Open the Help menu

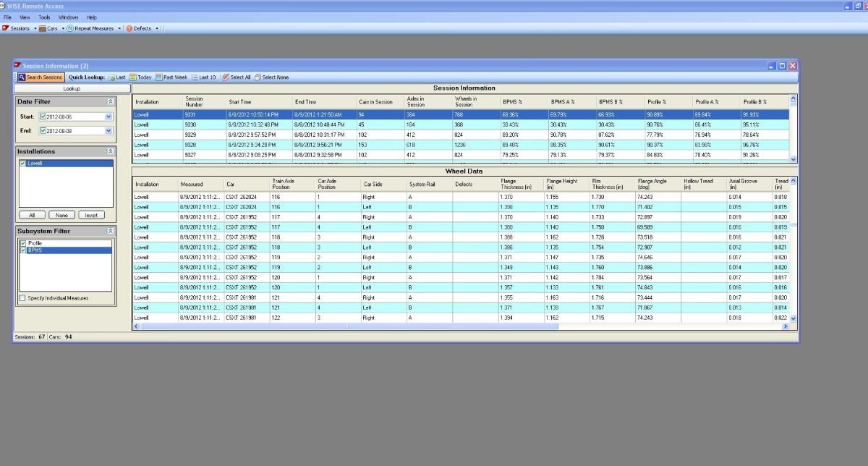coord(92,17)
